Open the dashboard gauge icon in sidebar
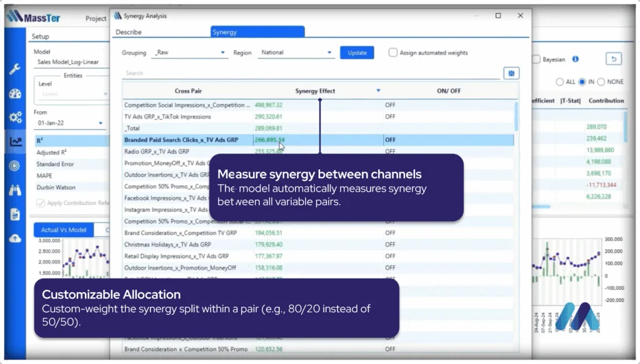 coord(15,94)
